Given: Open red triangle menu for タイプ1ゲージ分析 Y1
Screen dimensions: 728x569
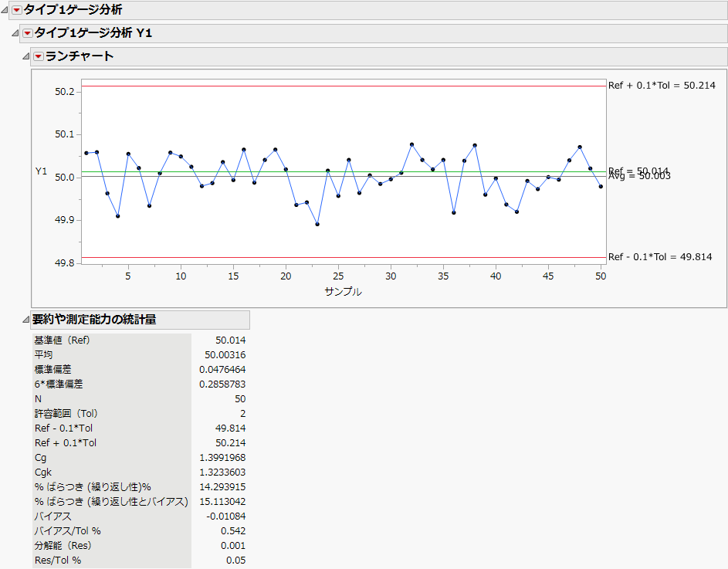Looking at the screenshot, I should [x=28, y=33].
